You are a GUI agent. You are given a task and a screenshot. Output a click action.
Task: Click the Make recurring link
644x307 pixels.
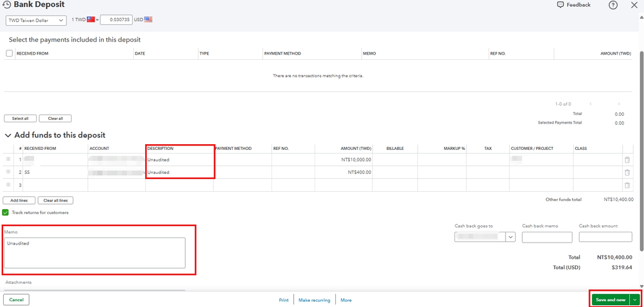(x=314, y=300)
